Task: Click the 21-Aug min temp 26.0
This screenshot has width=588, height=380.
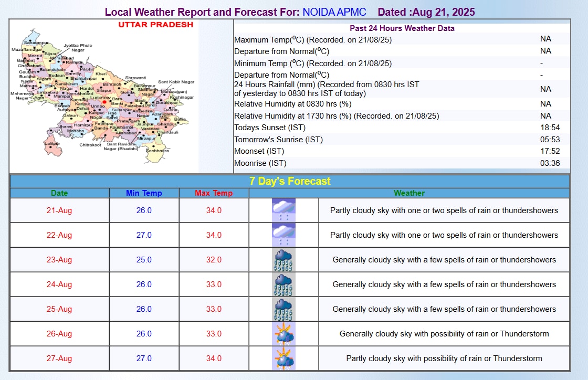Action: coord(144,210)
